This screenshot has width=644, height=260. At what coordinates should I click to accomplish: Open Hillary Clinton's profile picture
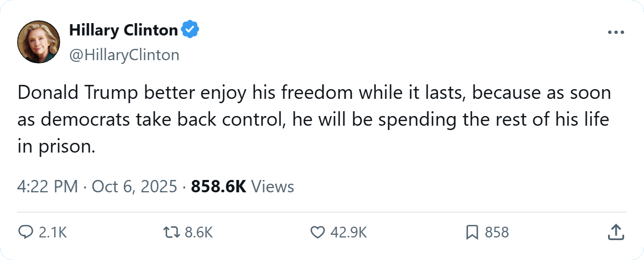(38, 42)
